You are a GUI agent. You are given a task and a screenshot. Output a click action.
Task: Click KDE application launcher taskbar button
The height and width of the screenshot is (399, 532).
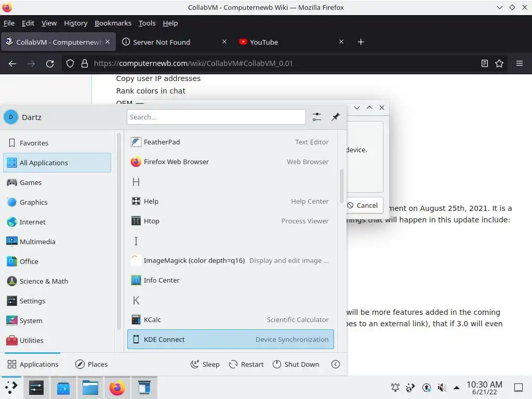pyautogui.click(x=11, y=387)
